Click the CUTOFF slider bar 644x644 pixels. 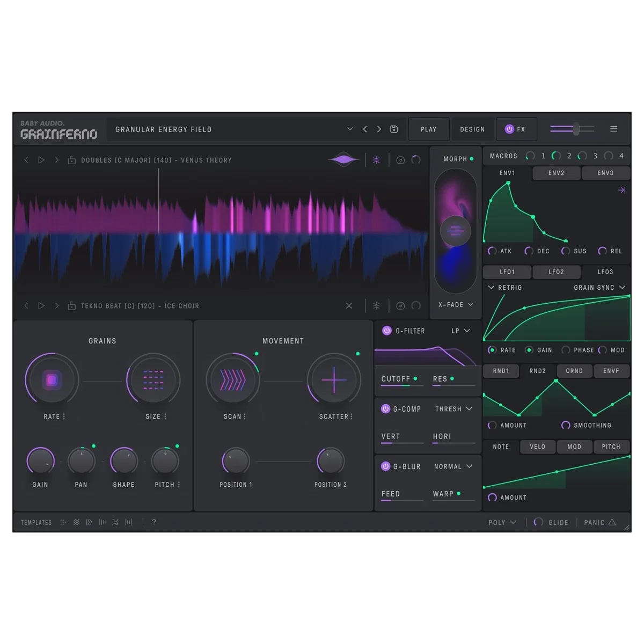click(x=402, y=385)
